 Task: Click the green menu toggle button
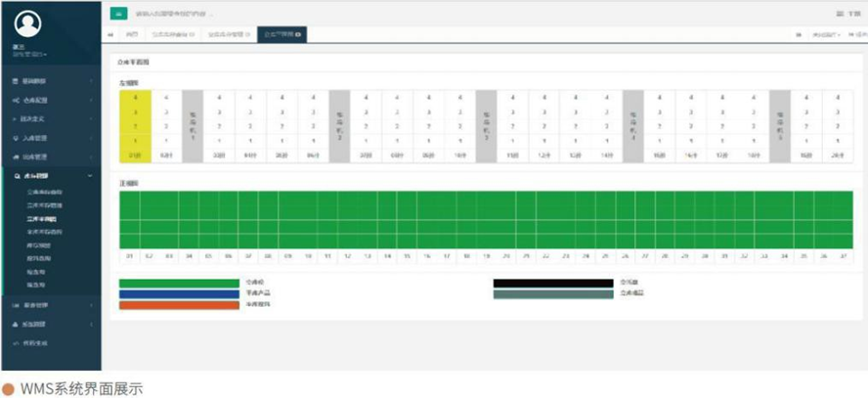pyautogui.click(x=118, y=14)
